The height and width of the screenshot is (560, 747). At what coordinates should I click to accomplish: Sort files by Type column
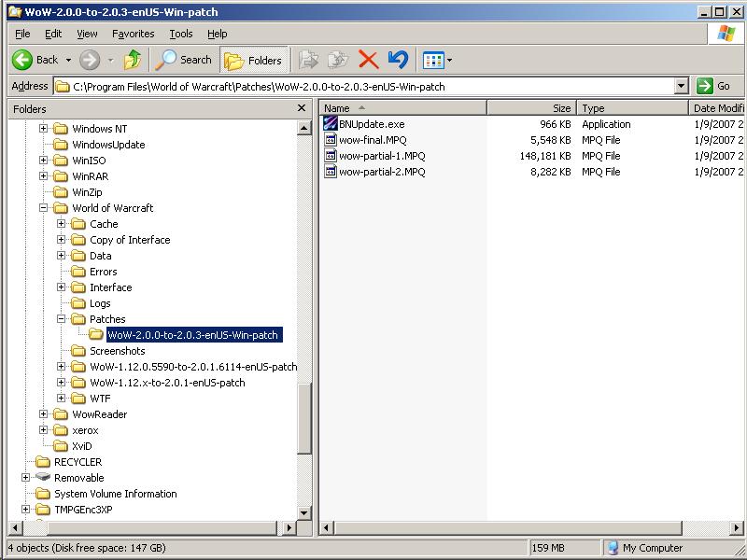[633, 108]
